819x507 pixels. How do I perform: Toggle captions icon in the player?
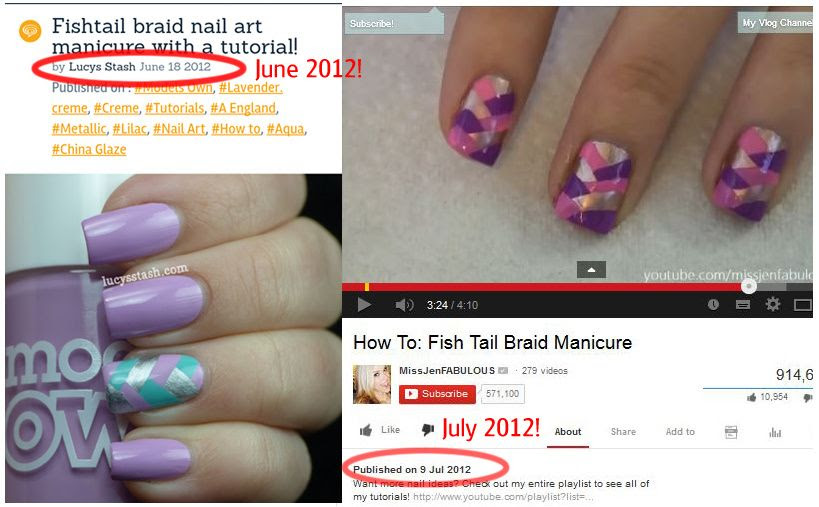tap(743, 304)
